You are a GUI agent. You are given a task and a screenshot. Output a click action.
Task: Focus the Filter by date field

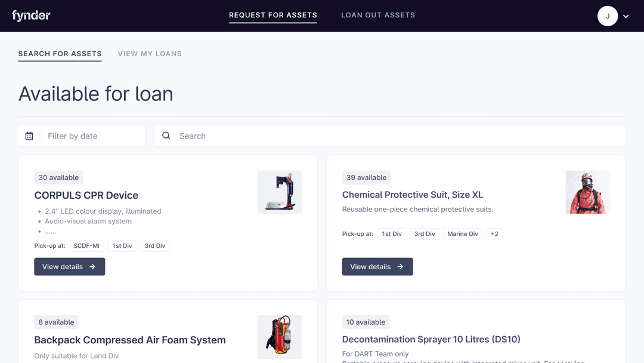(92, 136)
